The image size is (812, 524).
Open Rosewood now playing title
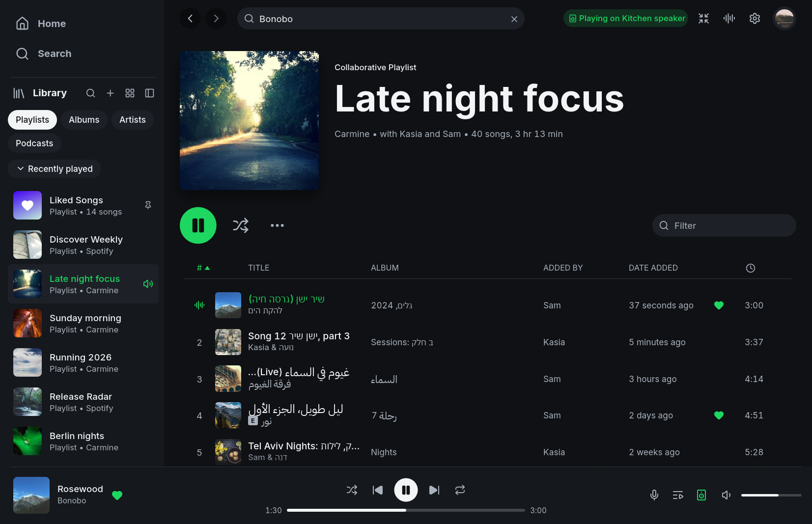point(80,489)
